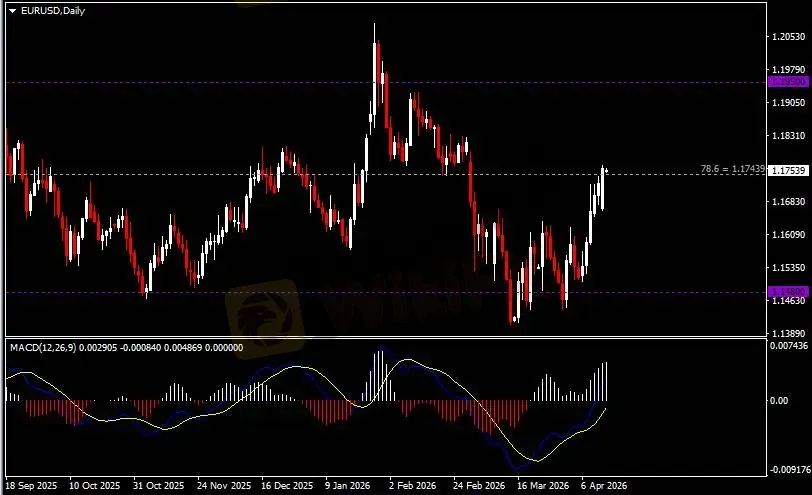Click the 16 Mar 2026 date label

coord(543,486)
